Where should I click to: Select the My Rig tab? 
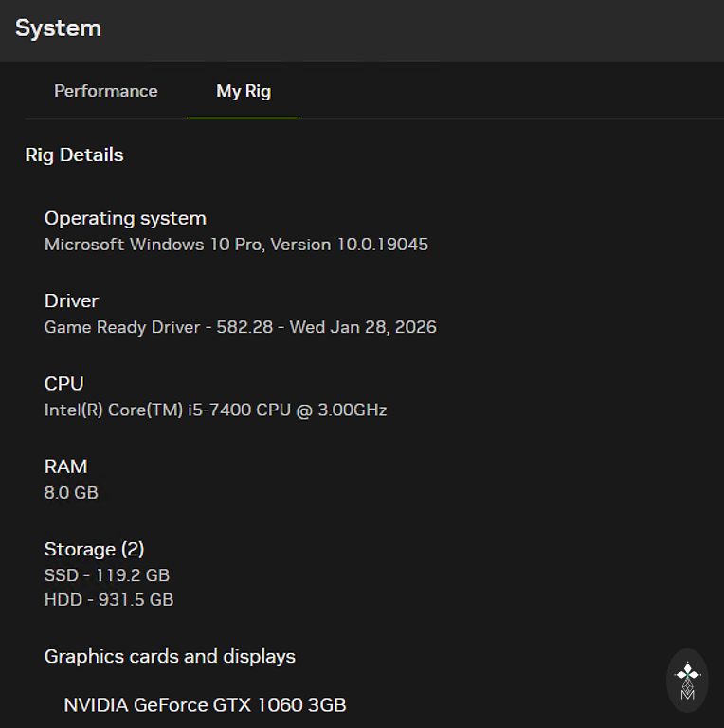pyautogui.click(x=244, y=91)
